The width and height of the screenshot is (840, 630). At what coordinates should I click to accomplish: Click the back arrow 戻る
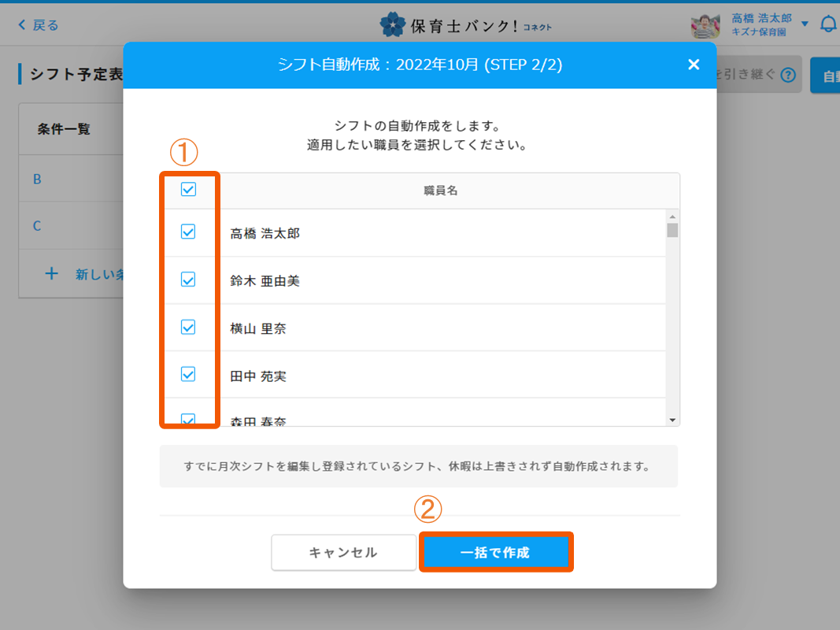[38, 25]
